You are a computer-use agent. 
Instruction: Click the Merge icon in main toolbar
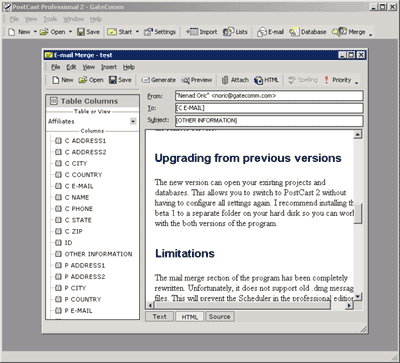(349, 32)
